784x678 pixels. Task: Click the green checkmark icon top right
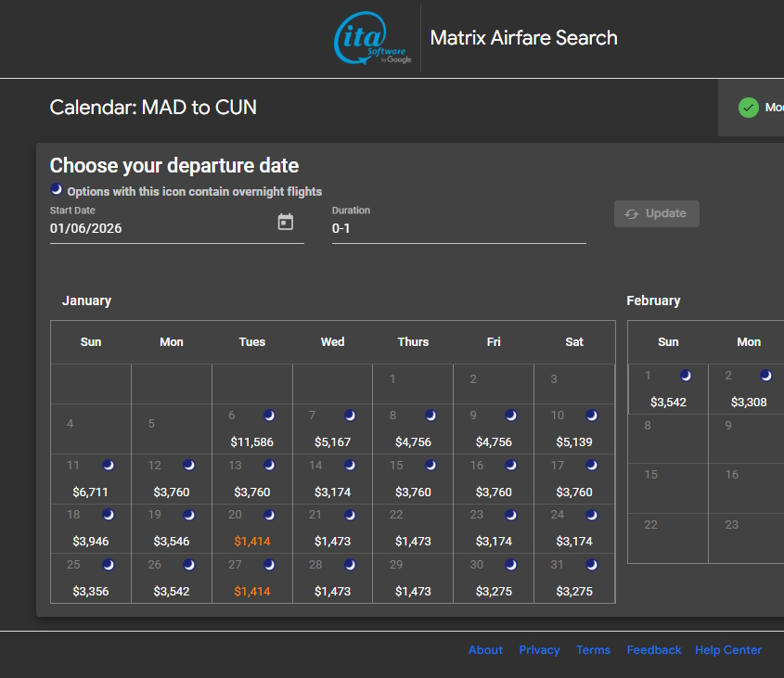point(748,108)
